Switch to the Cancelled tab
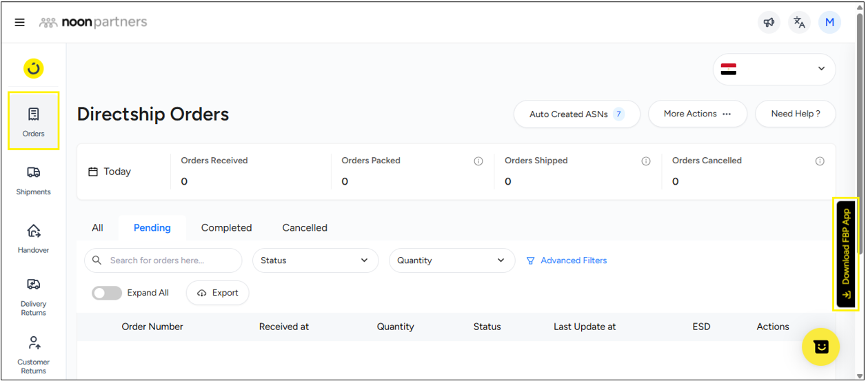 point(305,228)
